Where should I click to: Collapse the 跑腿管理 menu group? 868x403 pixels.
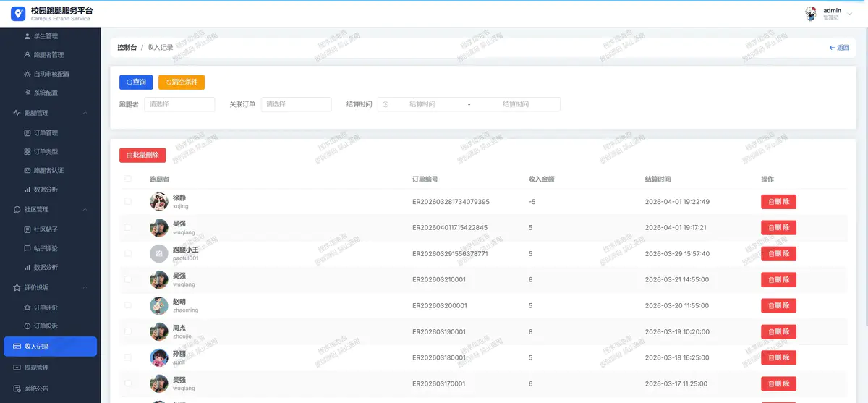(x=50, y=113)
